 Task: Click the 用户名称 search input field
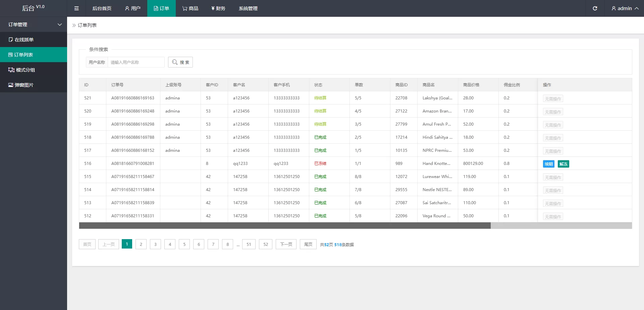coord(136,62)
